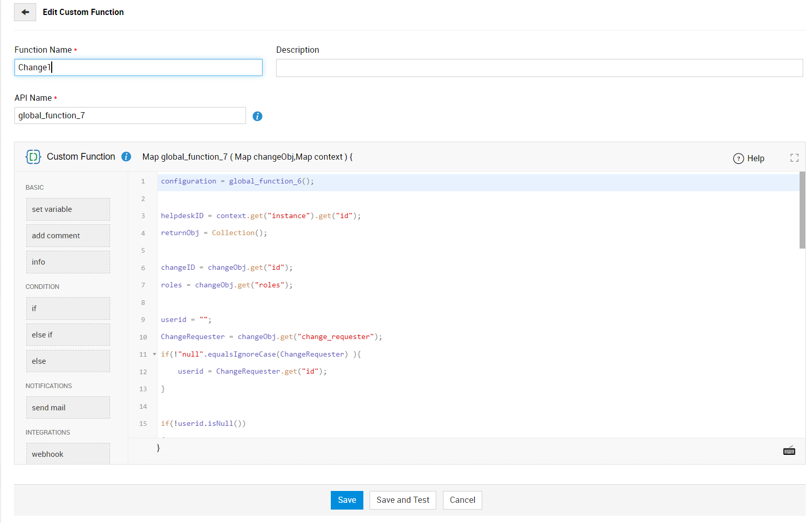Select the 'add comment' block

(68, 236)
